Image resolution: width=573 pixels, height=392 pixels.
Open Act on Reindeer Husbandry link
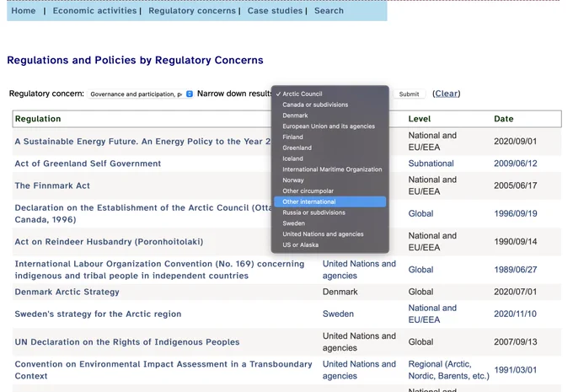click(109, 242)
